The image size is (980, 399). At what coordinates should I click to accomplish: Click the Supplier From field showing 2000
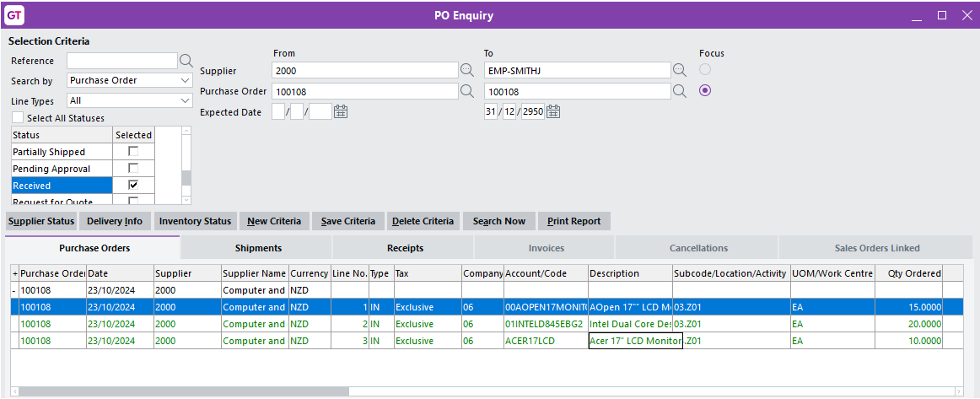pos(366,70)
